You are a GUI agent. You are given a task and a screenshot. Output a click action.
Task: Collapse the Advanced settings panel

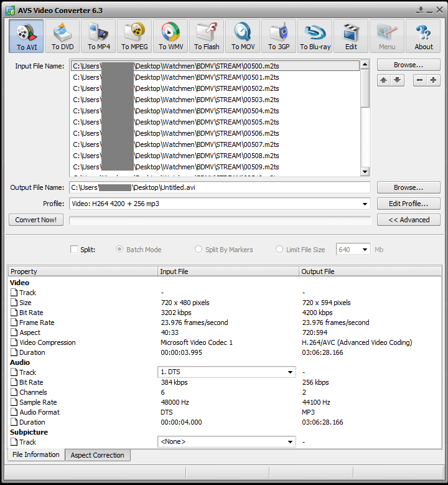click(408, 220)
